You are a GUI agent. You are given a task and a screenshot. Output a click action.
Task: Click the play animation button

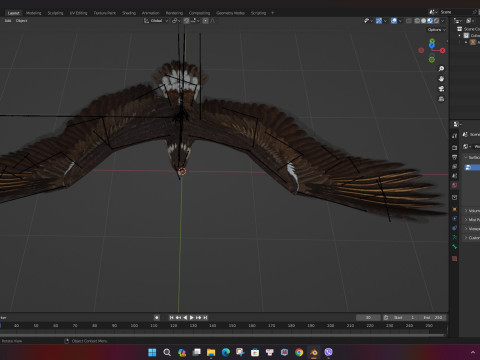(192, 317)
